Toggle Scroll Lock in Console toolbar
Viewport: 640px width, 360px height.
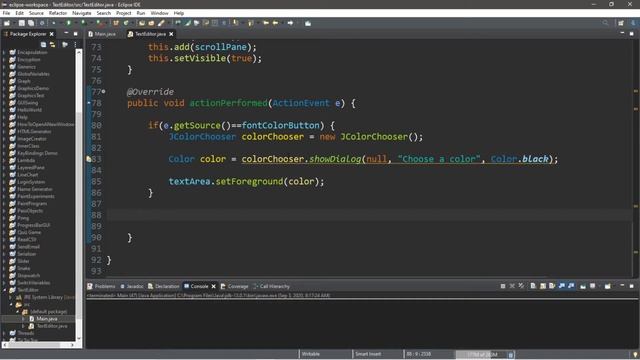(542, 286)
